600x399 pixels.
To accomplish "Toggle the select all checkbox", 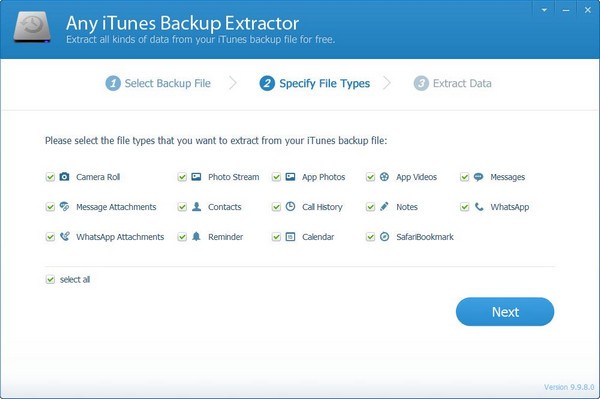I will pos(50,279).
